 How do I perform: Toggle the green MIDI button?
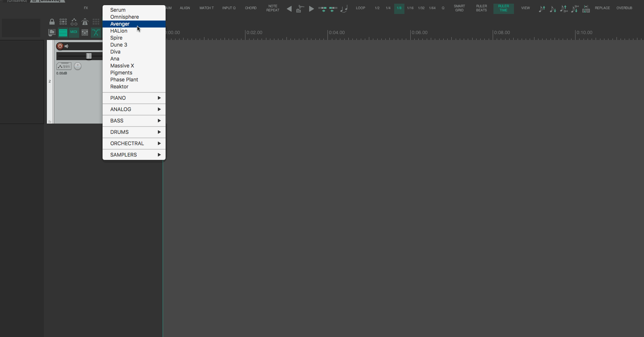(74, 32)
